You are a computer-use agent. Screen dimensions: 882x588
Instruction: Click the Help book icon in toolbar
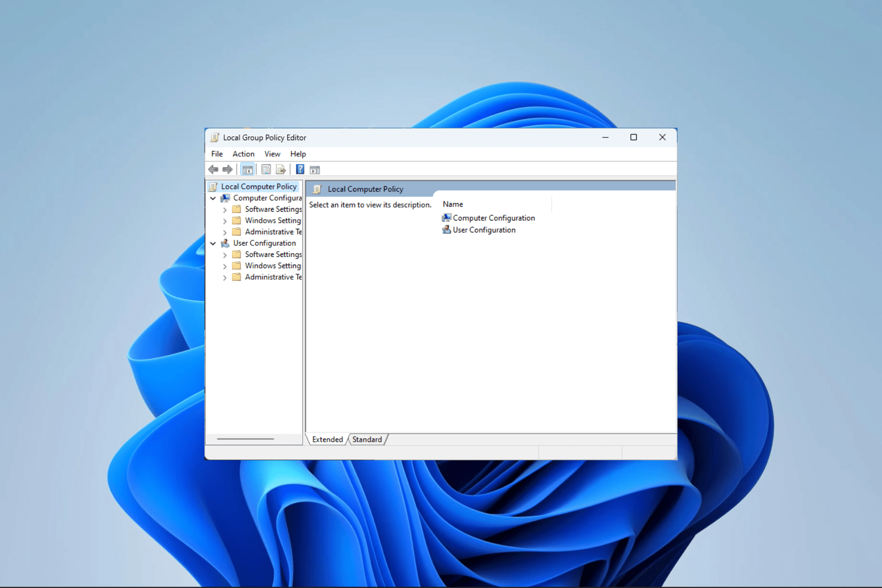coord(298,170)
